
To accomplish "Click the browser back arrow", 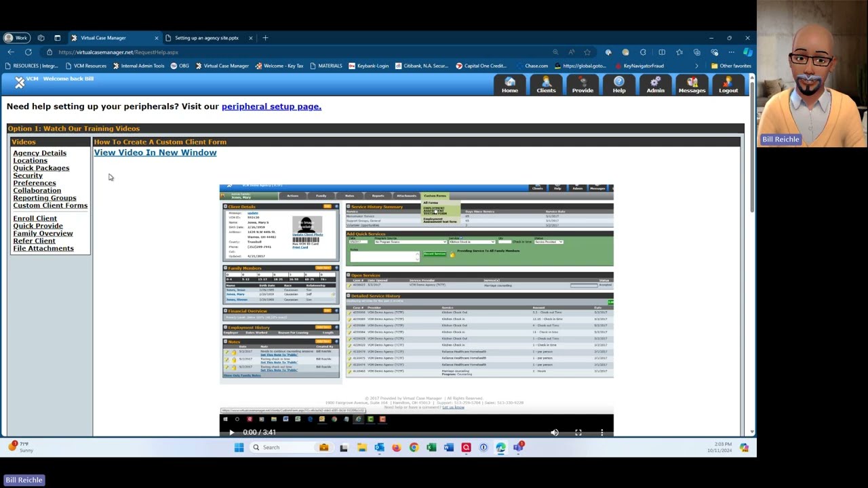I will click(11, 52).
